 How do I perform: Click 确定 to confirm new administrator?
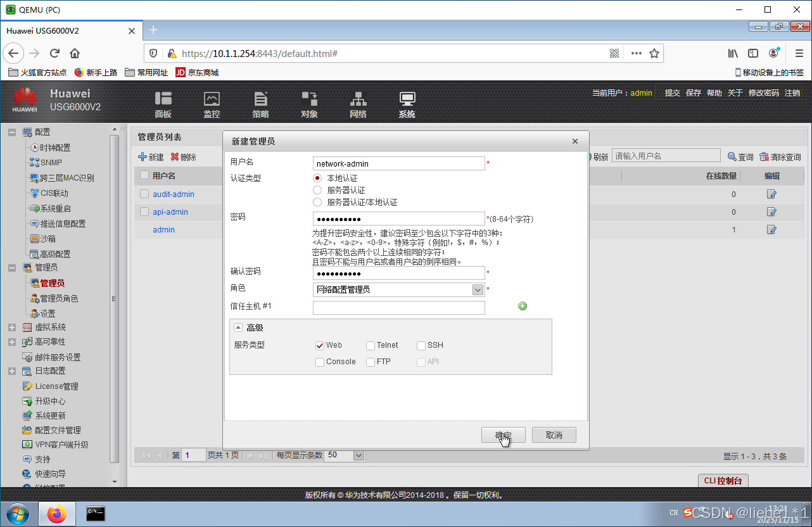pos(504,435)
